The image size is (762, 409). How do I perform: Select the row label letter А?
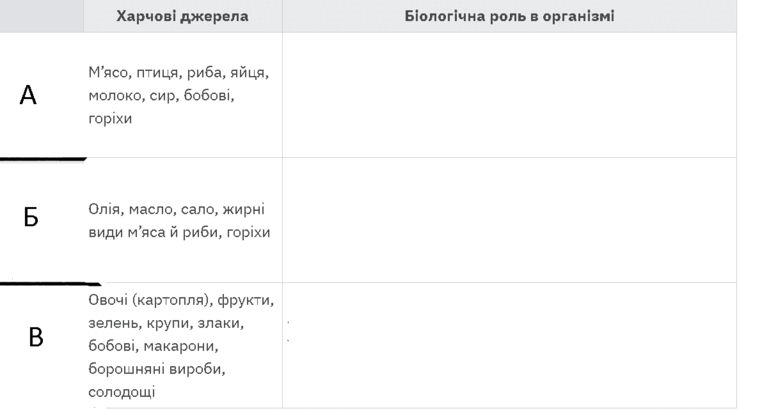pos(28,95)
